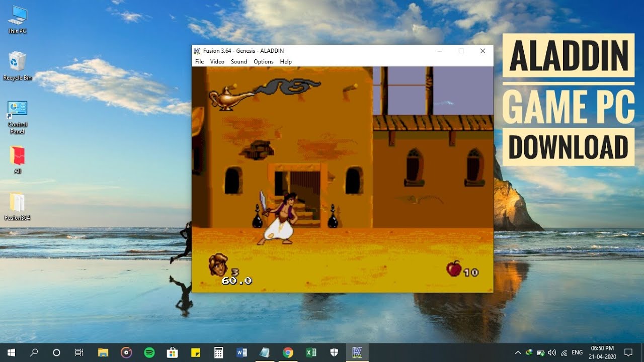Open taskbar Search magnifier
The image size is (644, 362).
(34, 352)
